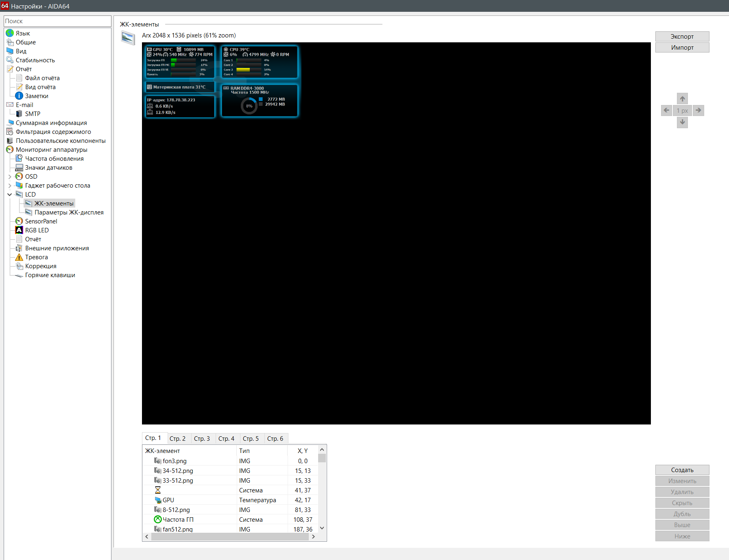Expand the Гаджет рабочего стола node

(x=10, y=186)
